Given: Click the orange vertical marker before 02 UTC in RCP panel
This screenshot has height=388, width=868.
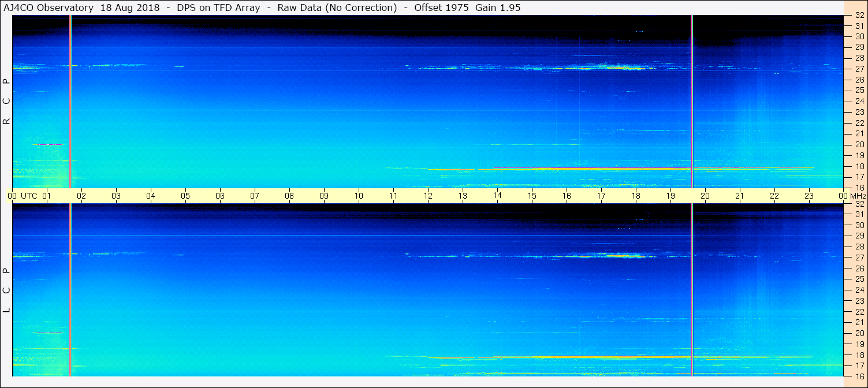Looking at the screenshot, I should tap(70, 101).
